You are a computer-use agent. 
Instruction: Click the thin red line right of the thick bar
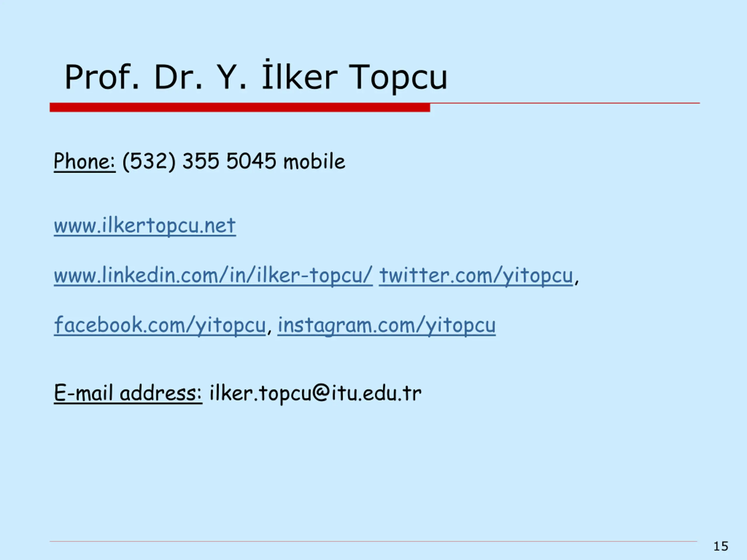[x=565, y=103]
